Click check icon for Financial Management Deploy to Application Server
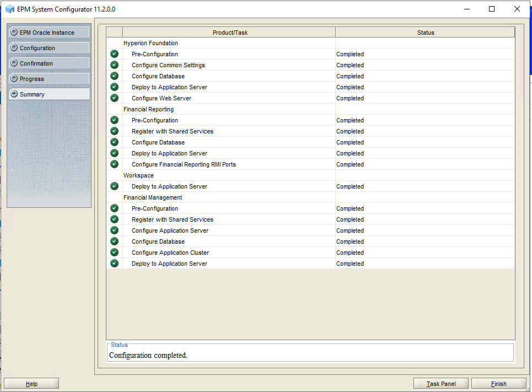Image resolution: width=532 pixels, height=392 pixels. click(x=115, y=264)
